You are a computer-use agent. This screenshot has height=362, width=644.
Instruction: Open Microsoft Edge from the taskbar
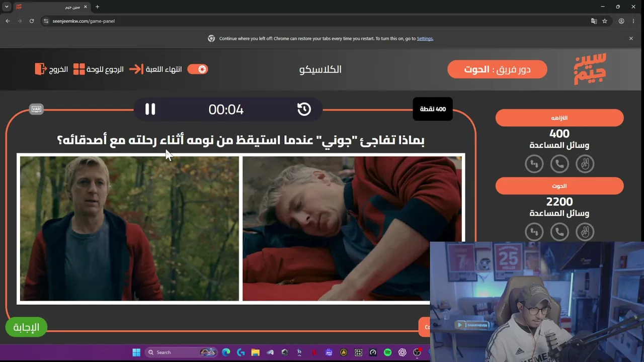tap(226, 352)
